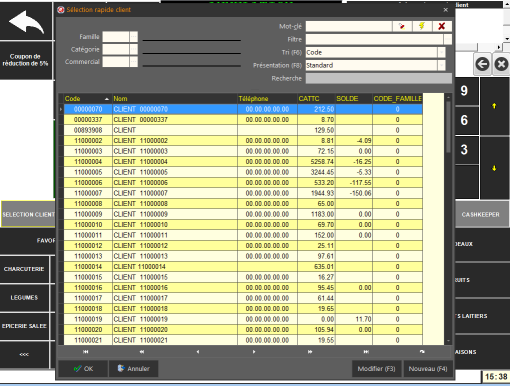Click into the Famille code field
The width and height of the screenshot is (510, 386).
coord(116,37)
